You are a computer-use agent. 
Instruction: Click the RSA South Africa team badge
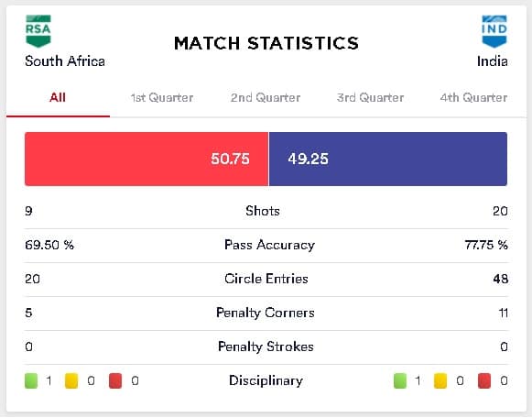pyautogui.click(x=38, y=31)
